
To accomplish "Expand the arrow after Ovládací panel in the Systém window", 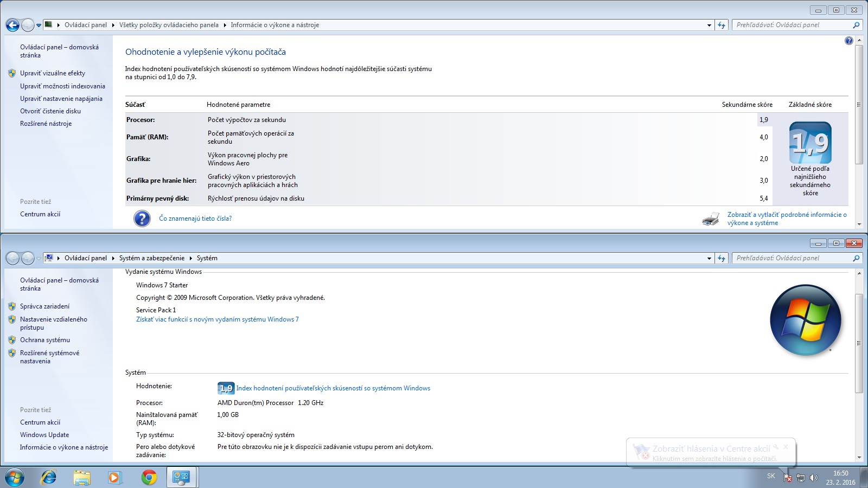I will click(x=113, y=258).
